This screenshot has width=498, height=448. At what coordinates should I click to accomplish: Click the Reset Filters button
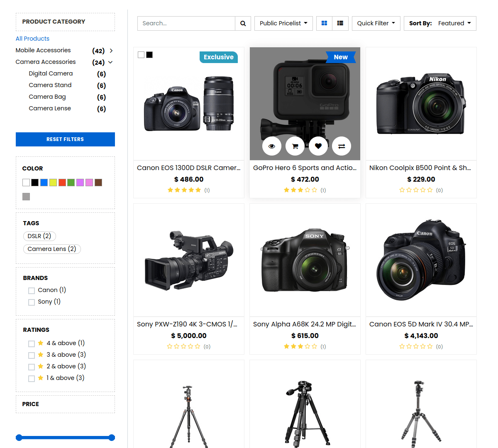point(65,139)
